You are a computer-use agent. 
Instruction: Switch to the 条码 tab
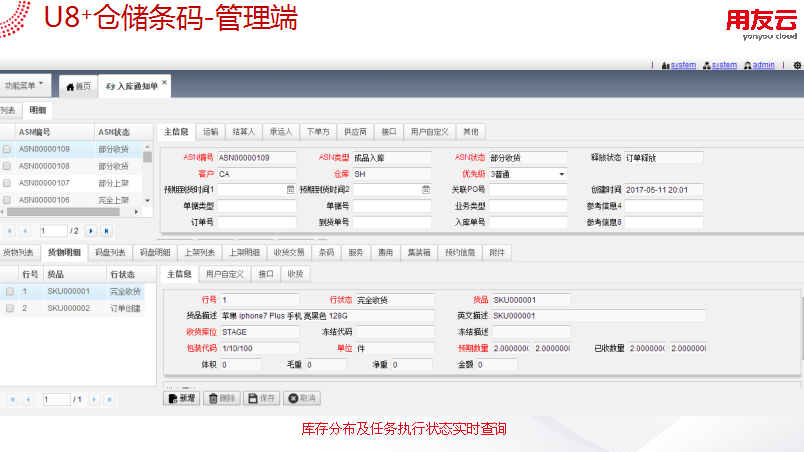326,252
